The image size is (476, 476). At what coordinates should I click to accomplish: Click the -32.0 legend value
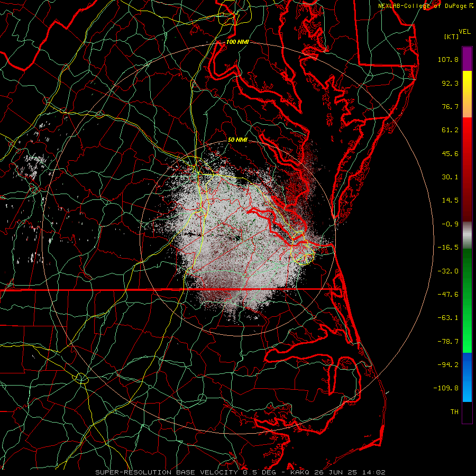tap(448, 271)
